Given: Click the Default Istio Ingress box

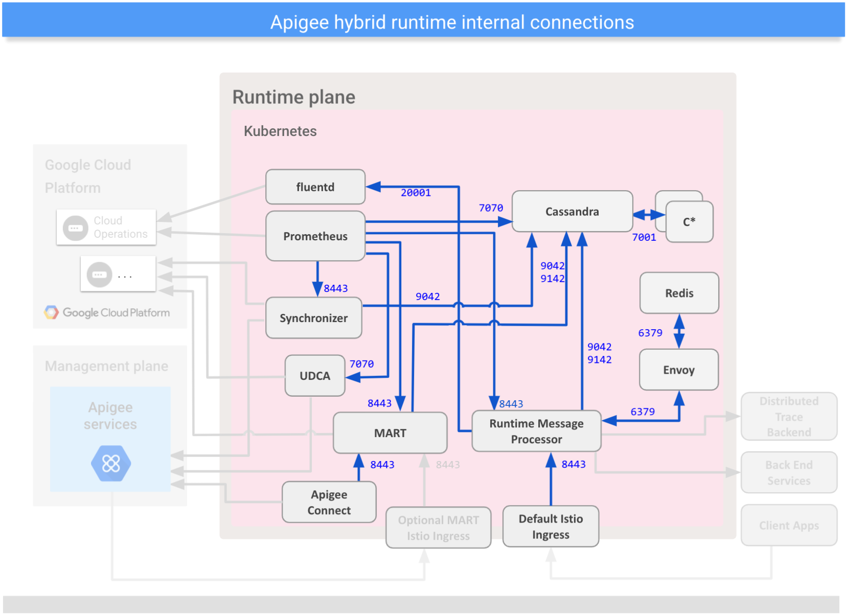Looking at the screenshot, I should pos(550,527).
